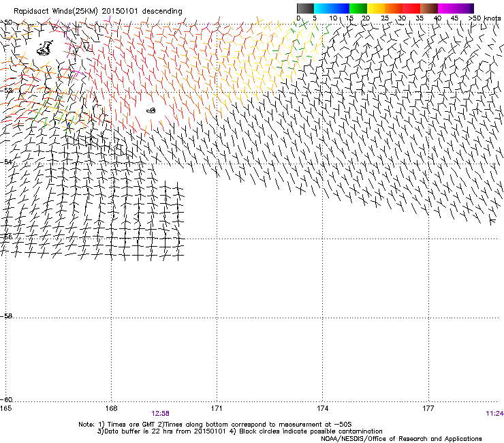Click the orange 25-30 knots color segment
The width and height of the screenshot is (504, 443).
point(394,8)
